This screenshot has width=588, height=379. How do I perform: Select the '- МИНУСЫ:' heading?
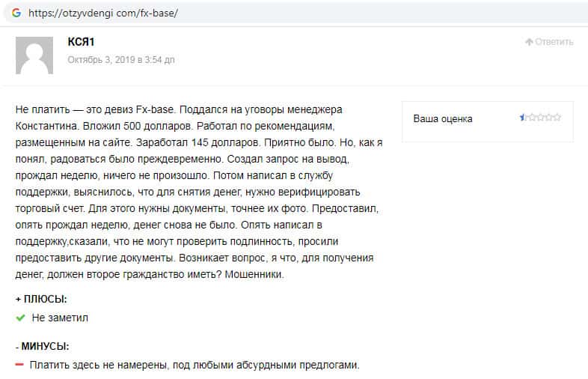(x=43, y=346)
